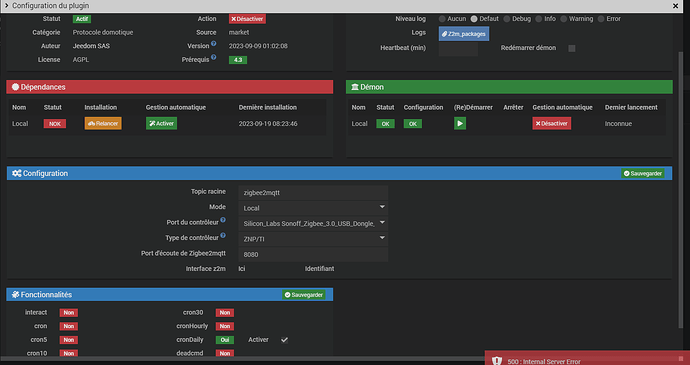
Task: Click the Dépendances section circle icon
Action: [x=15, y=87]
